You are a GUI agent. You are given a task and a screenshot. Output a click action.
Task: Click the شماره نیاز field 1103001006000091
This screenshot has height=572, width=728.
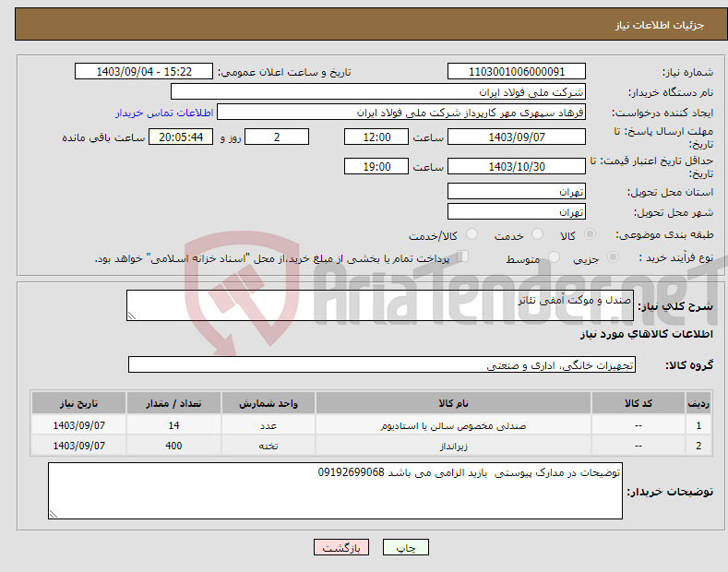pyautogui.click(x=517, y=72)
